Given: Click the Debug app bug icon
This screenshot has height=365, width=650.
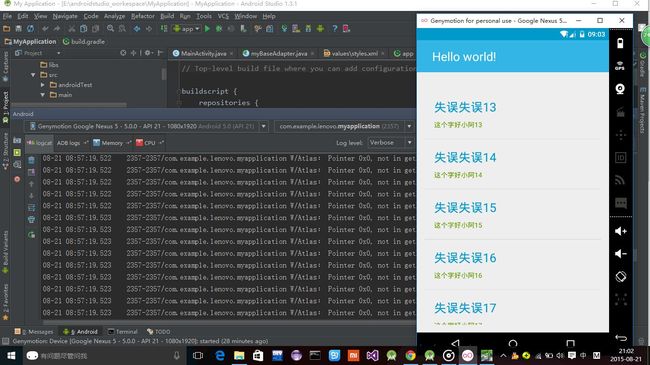Looking at the screenshot, I should 219,29.
